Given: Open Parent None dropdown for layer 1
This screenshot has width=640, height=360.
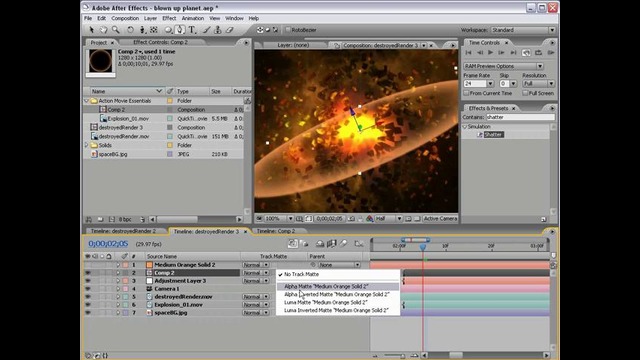Looking at the screenshot, I should (339, 265).
